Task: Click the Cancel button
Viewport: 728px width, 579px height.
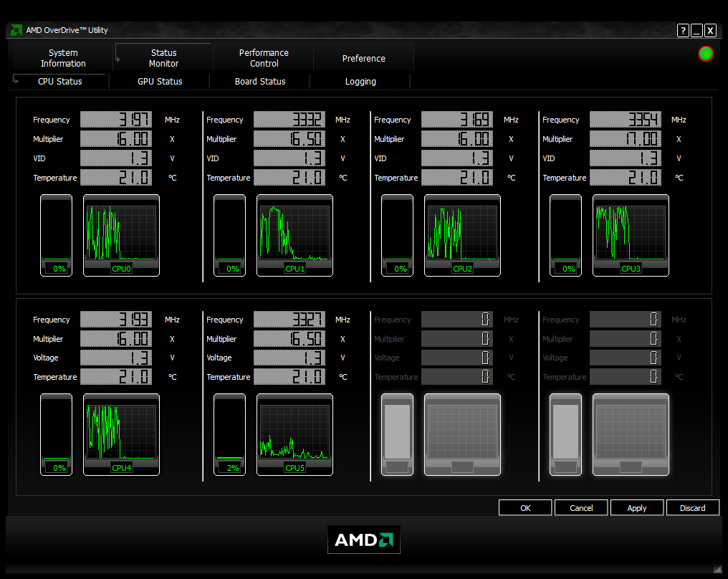Action: coord(581,508)
